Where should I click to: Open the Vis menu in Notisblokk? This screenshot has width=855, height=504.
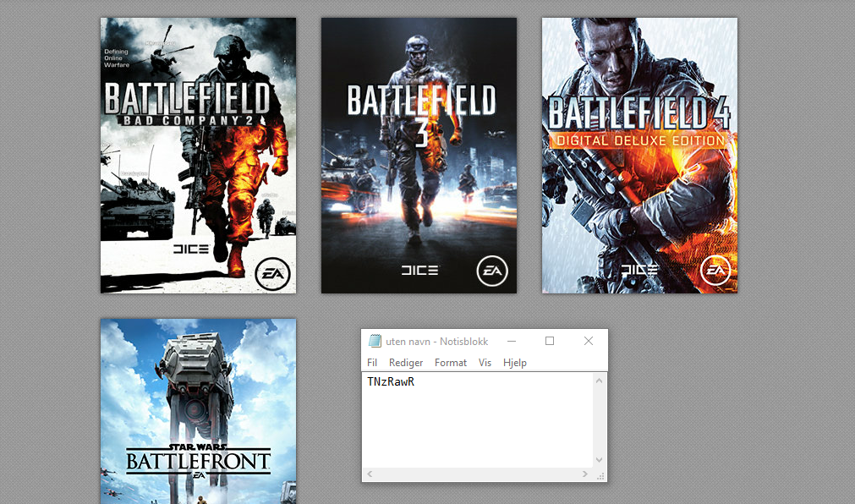[x=485, y=363]
